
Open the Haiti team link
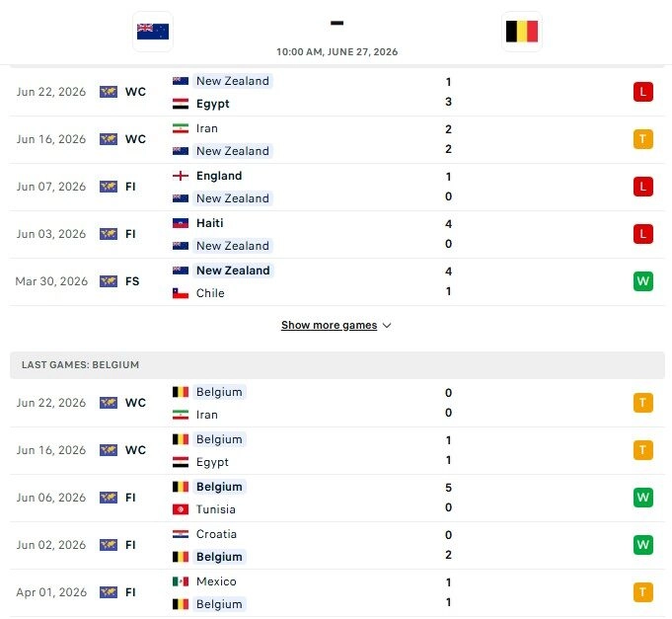tap(209, 223)
